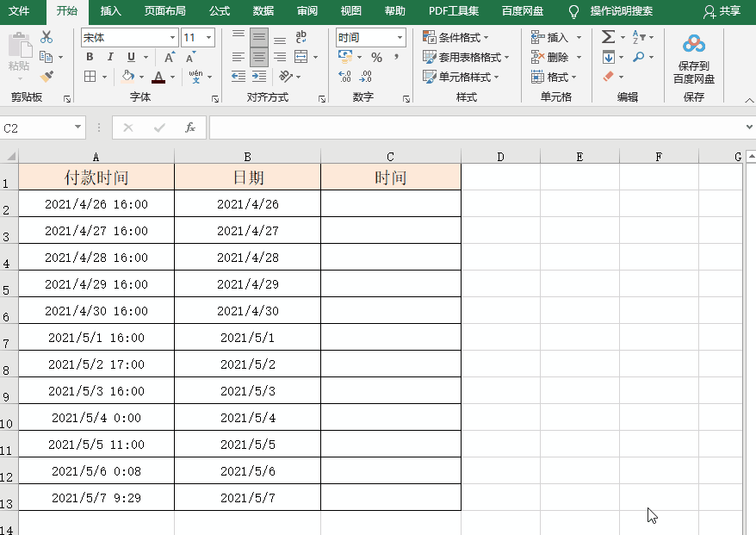Screen dimensions: 756x535
Task: Decrease cell indent
Action: coord(239,76)
